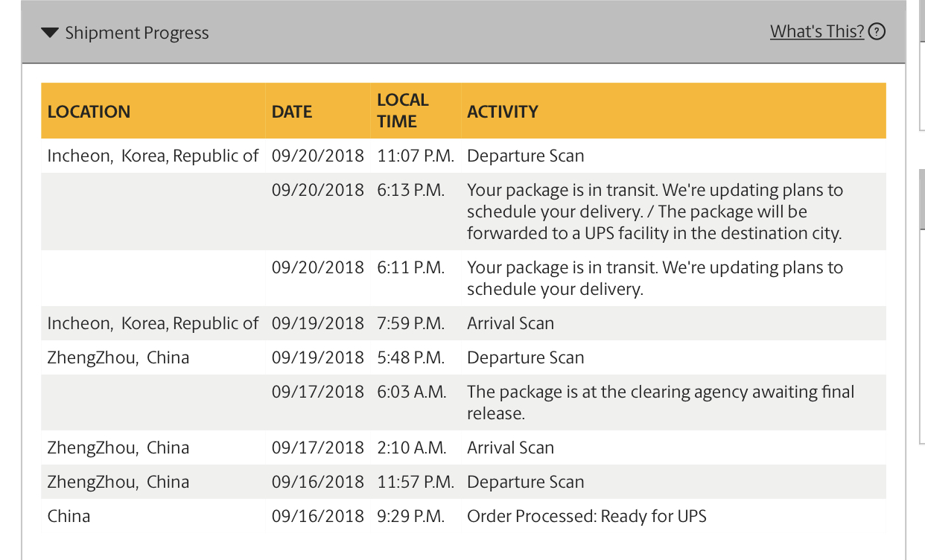The height and width of the screenshot is (560, 925).
Task: Click the 5:48 P.M. time cell
Action: click(410, 357)
